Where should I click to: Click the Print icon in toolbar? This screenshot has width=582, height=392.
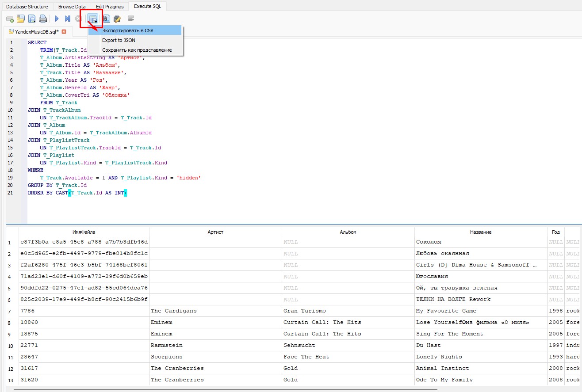coord(43,19)
